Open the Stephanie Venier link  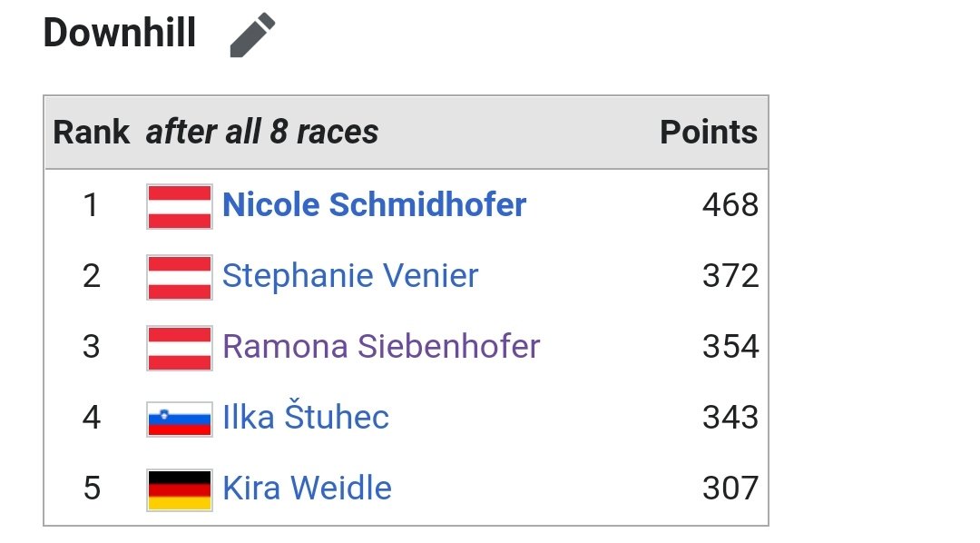pyautogui.click(x=350, y=275)
